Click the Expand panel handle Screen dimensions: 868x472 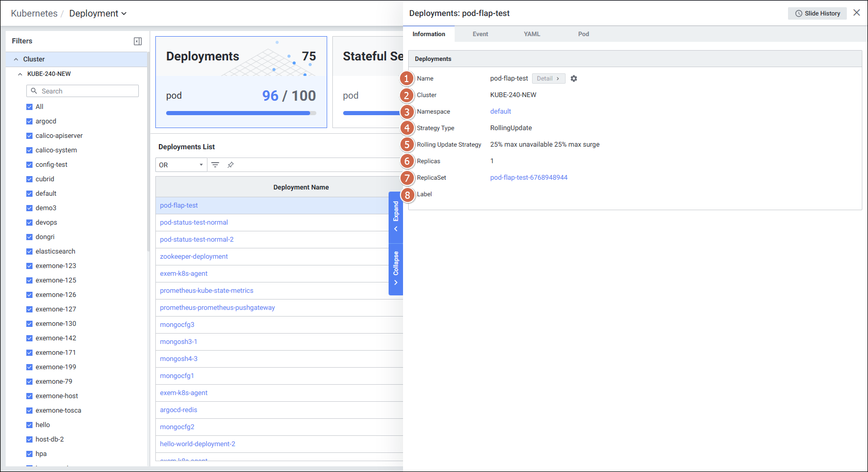pyautogui.click(x=396, y=216)
